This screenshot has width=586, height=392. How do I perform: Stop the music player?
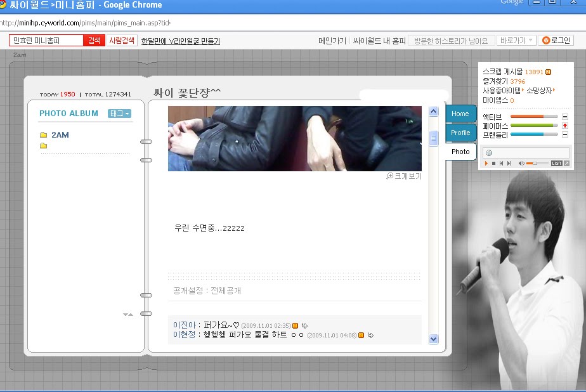[493, 163]
